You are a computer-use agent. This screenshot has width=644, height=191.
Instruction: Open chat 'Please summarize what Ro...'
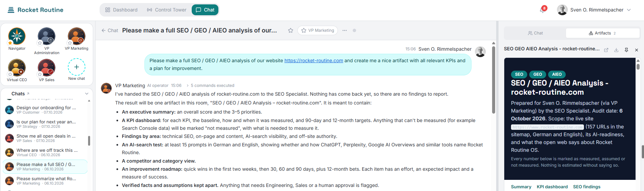[x=45, y=181]
